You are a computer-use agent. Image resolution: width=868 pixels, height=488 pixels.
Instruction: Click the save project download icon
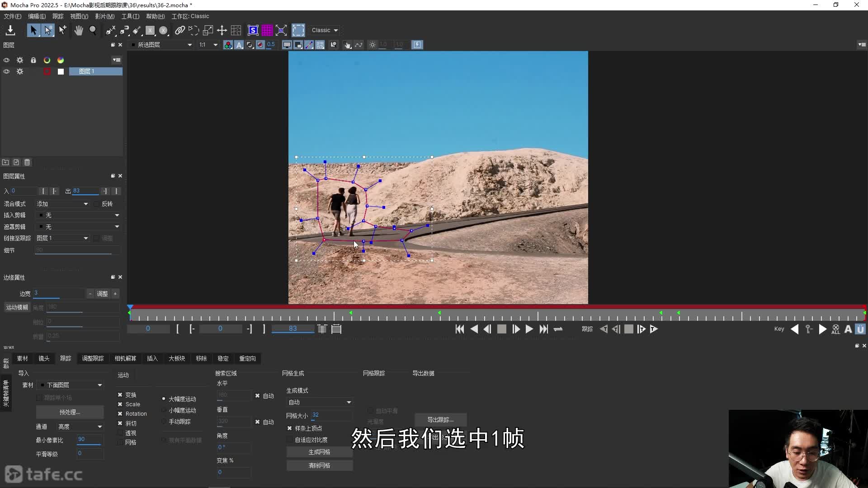[x=10, y=30]
